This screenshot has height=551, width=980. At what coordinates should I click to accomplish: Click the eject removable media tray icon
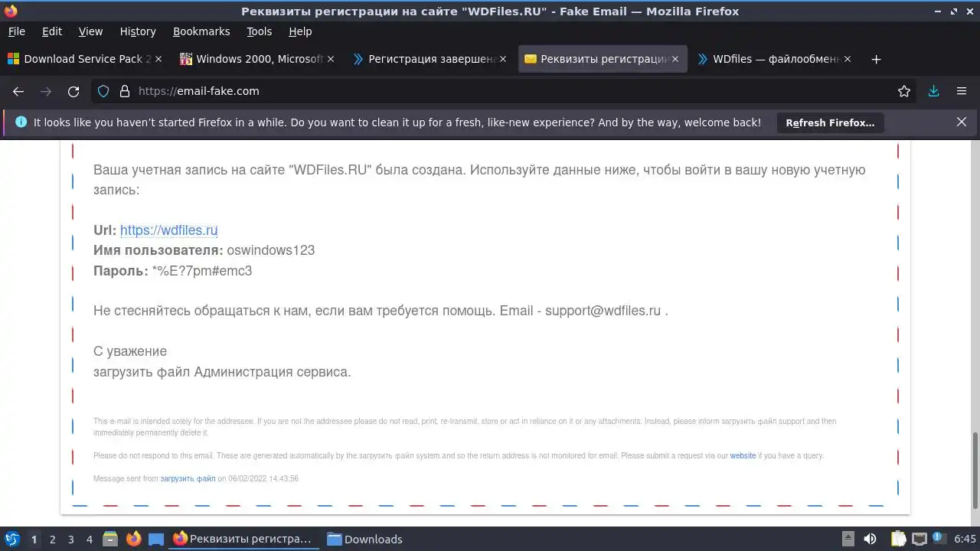click(x=848, y=539)
